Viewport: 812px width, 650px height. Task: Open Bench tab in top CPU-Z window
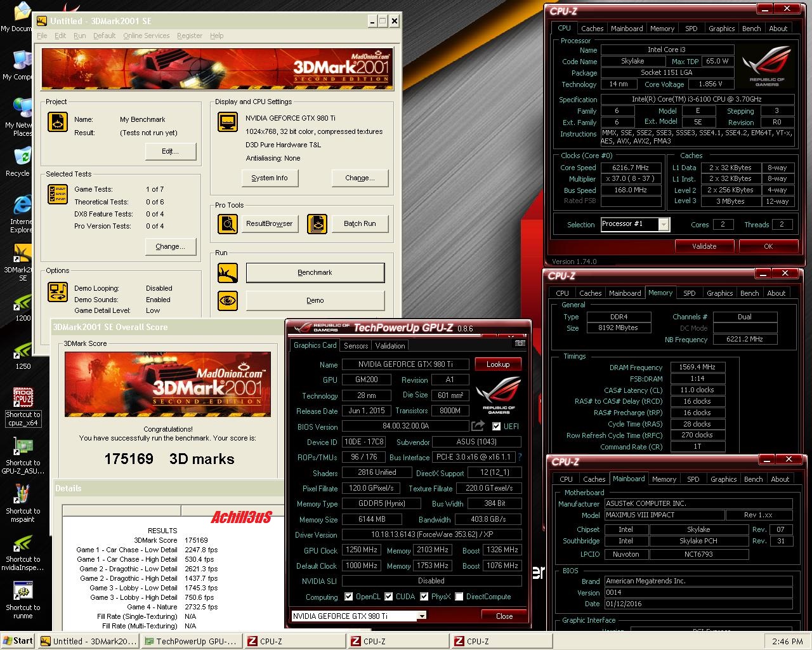pos(752,29)
